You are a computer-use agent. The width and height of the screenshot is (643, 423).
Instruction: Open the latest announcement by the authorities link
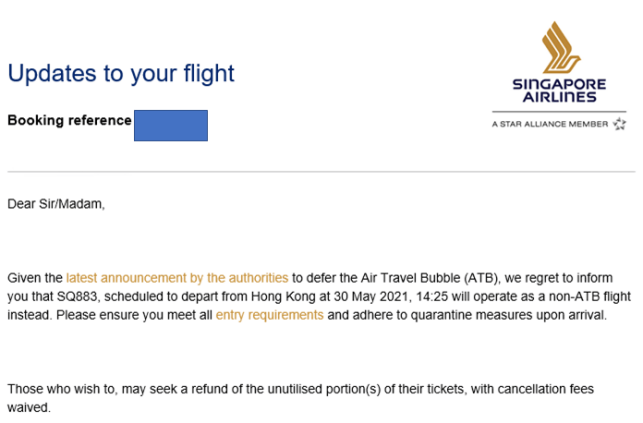click(x=177, y=278)
